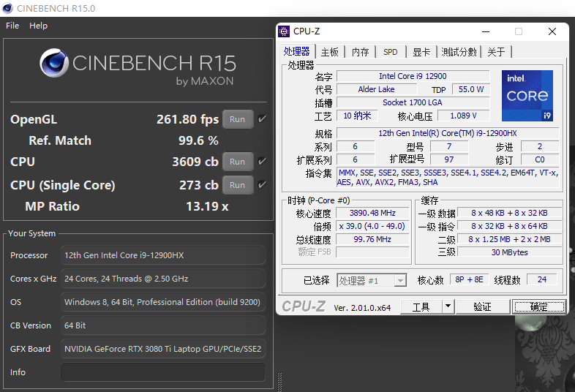Click the Intel Core i9 badge logo
Viewport: 575px width, 392px height.
tap(527, 96)
